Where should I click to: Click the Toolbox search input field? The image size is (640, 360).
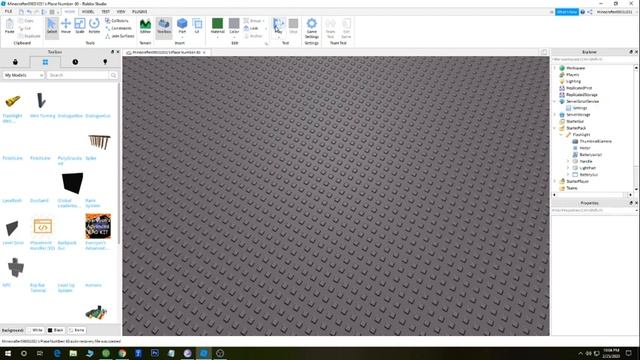coord(78,76)
